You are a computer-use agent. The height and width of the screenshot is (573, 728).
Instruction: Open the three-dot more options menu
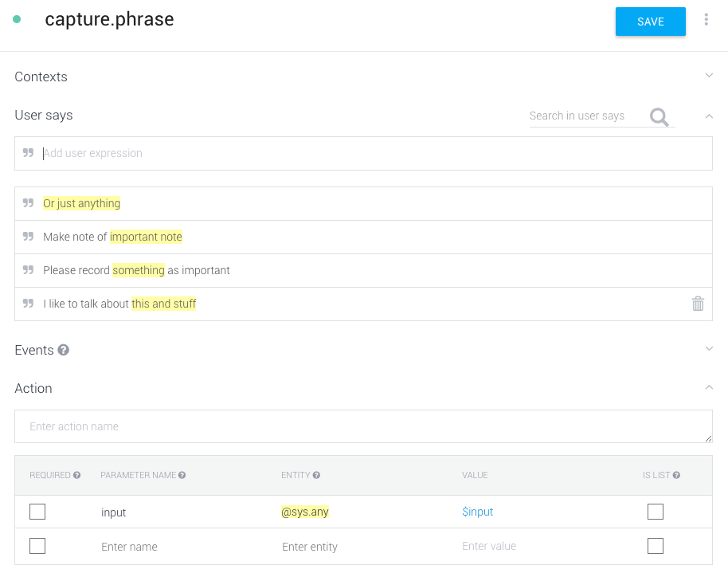[x=706, y=21]
